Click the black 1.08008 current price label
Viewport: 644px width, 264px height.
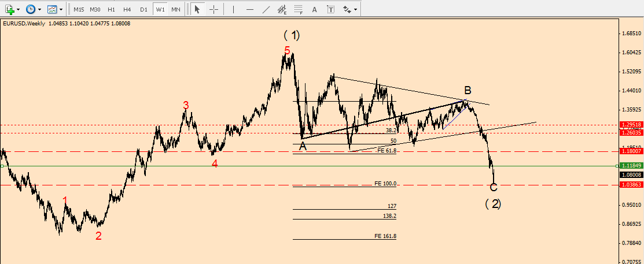631,174
